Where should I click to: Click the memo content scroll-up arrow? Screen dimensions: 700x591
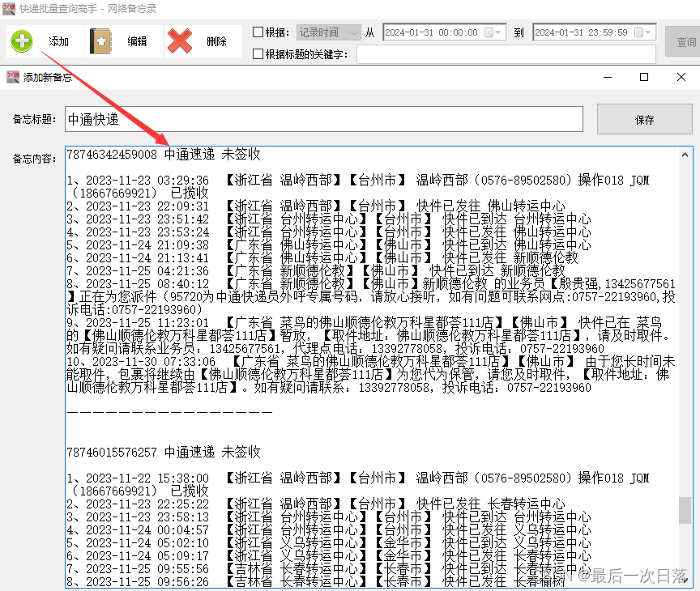[x=685, y=155]
